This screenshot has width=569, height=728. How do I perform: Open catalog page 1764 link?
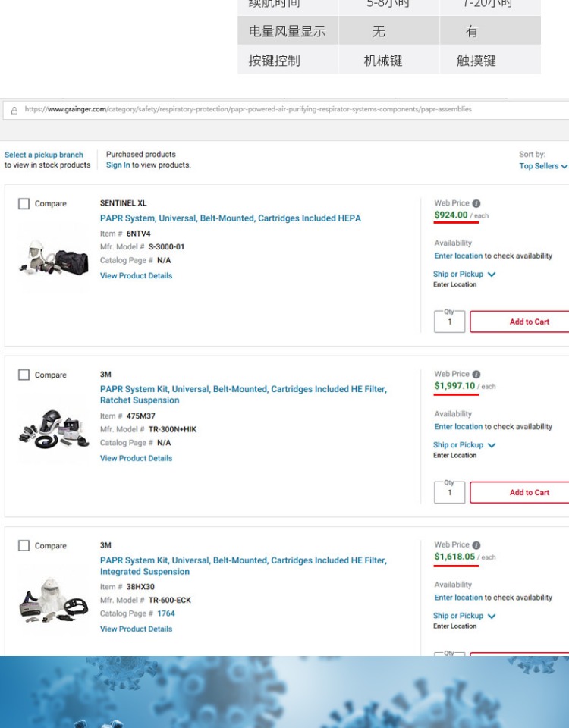click(166, 613)
